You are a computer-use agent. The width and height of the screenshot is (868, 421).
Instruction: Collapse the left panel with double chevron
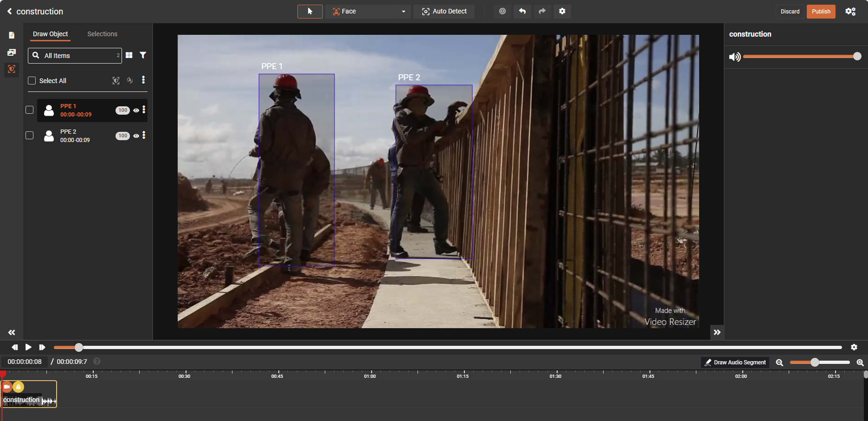coord(12,332)
